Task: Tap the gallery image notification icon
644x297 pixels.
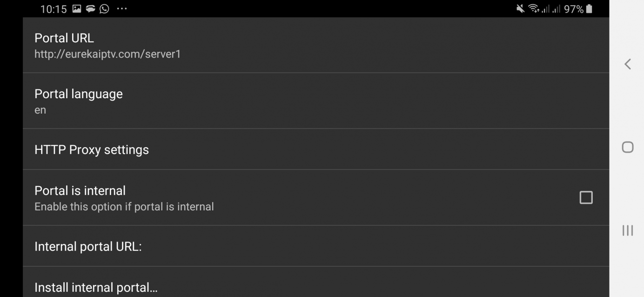Action: [x=77, y=9]
